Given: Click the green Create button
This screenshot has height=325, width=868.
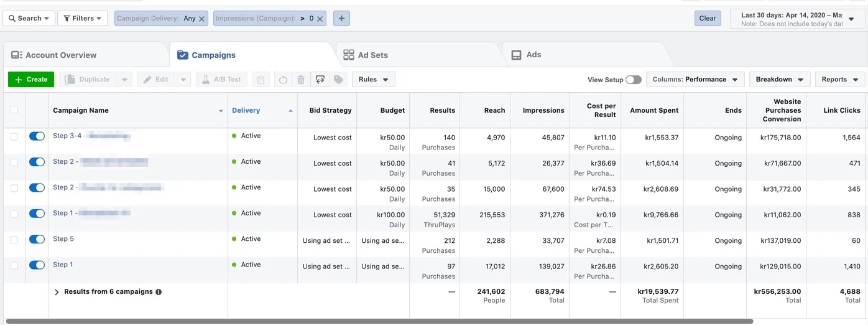Looking at the screenshot, I should coord(31,80).
